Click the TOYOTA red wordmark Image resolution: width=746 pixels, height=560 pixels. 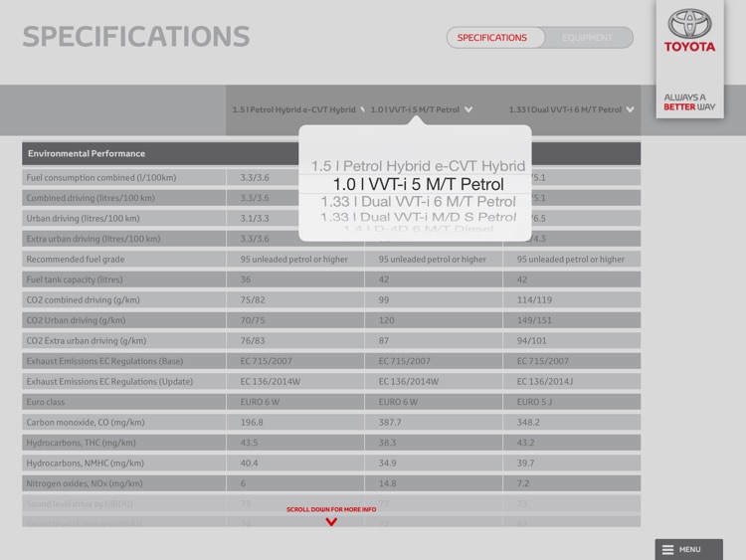tap(689, 47)
